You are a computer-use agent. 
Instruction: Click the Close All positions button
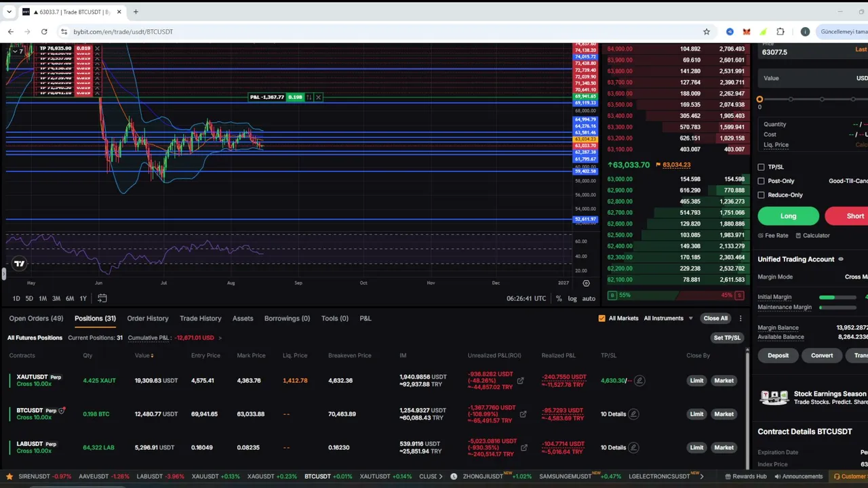point(715,319)
